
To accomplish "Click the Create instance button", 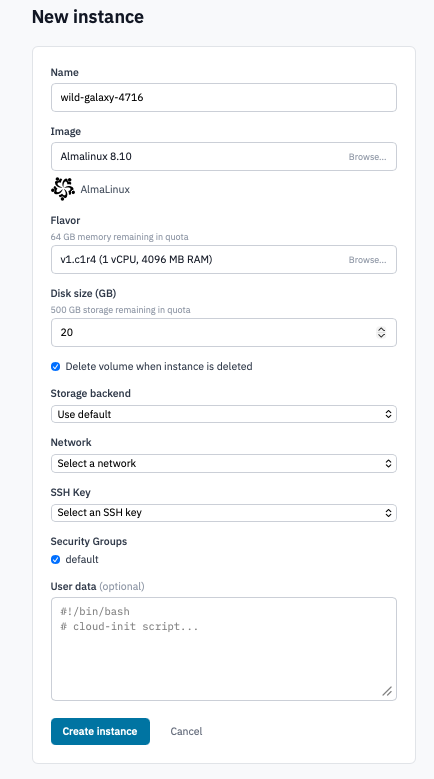I will 100,731.
